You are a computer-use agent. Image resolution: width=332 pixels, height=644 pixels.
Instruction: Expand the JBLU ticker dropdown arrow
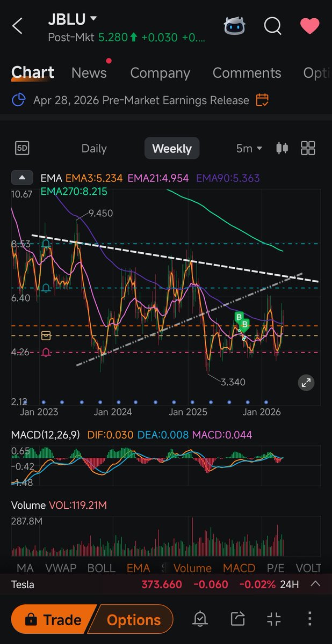(93, 19)
